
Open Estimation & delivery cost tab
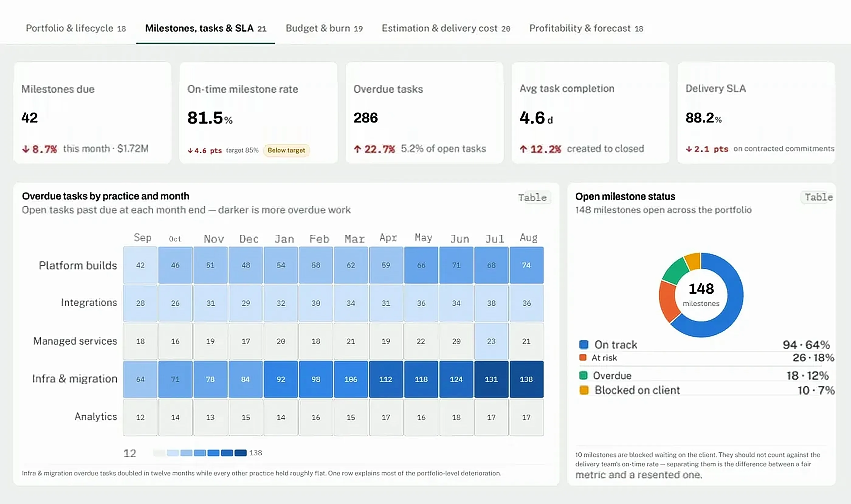pyautogui.click(x=446, y=28)
